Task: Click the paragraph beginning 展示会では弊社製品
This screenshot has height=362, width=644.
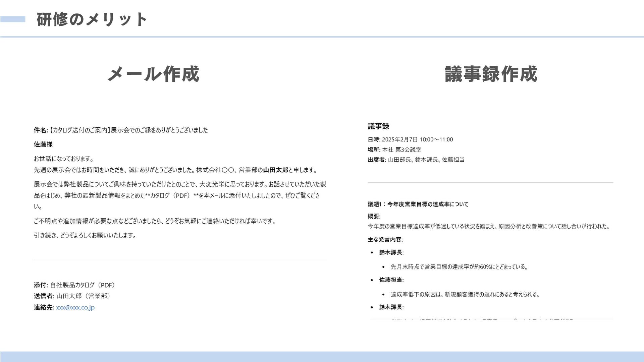Action: point(180,195)
